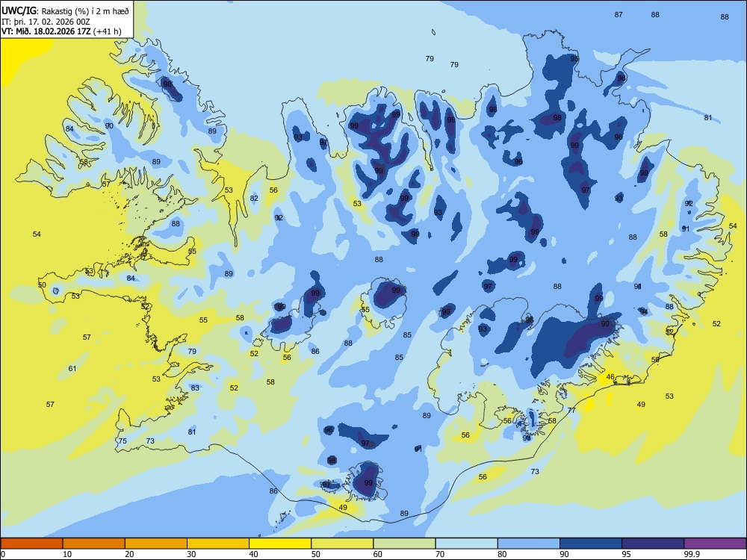The width and height of the screenshot is (747, 560).
Task: Click the legend scale label '80'
Action: (502, 554)
